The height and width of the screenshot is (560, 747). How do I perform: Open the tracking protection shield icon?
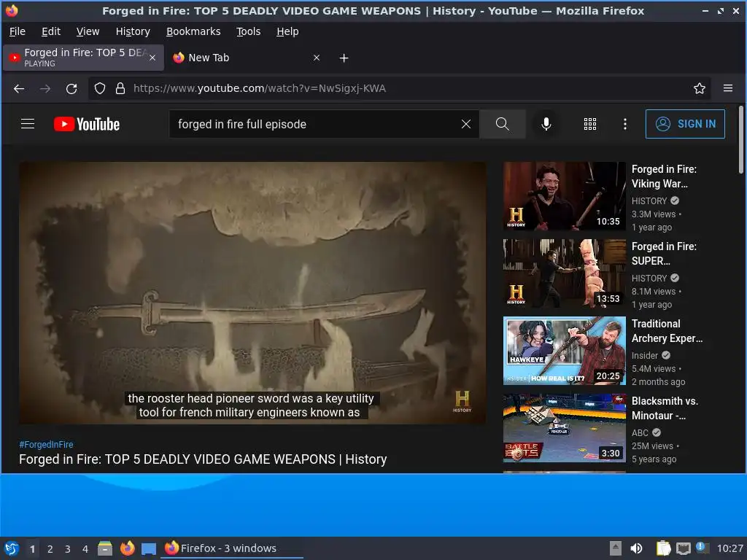click(x=99, y=88)
